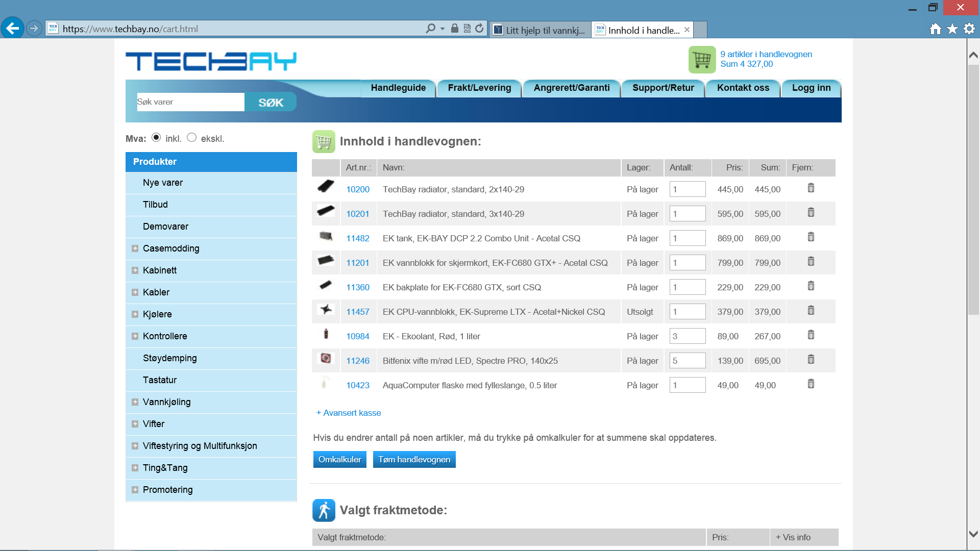Open Angrerett/Garanti tab
980x551 pixels.
[x=572, y=88]
